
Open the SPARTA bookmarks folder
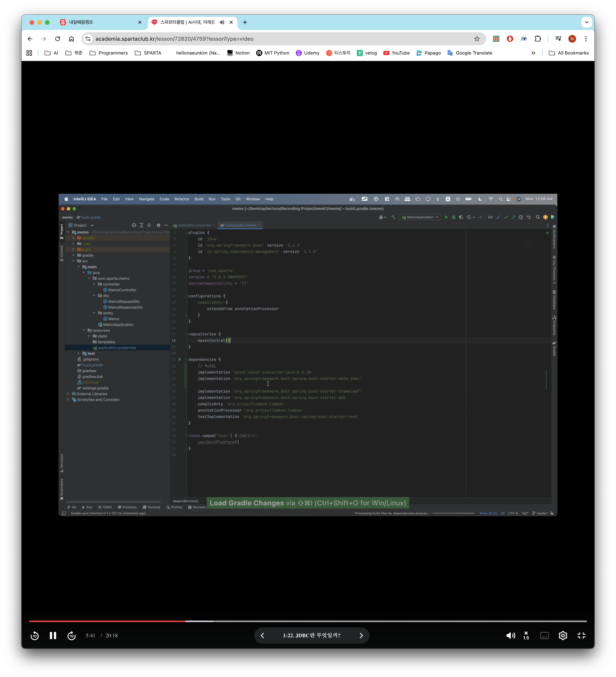148,53
